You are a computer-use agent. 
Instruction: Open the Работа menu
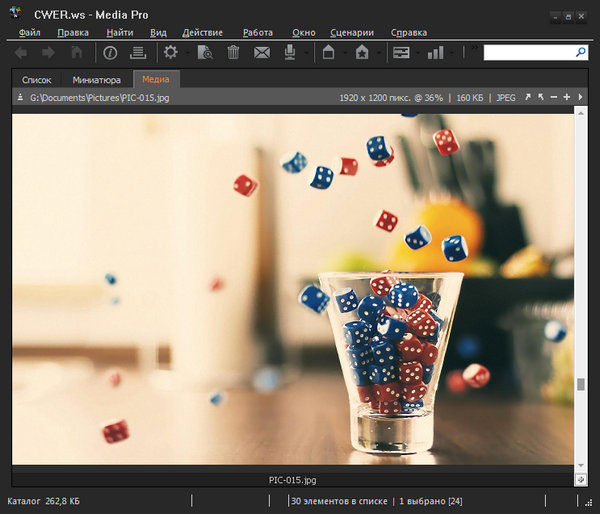tap(258, 33)
